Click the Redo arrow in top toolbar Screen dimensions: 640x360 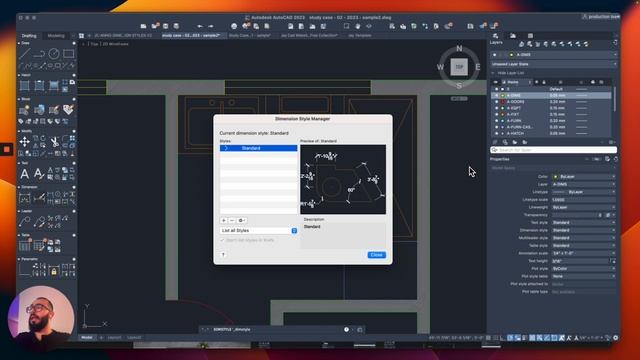[x=211, y=26]
